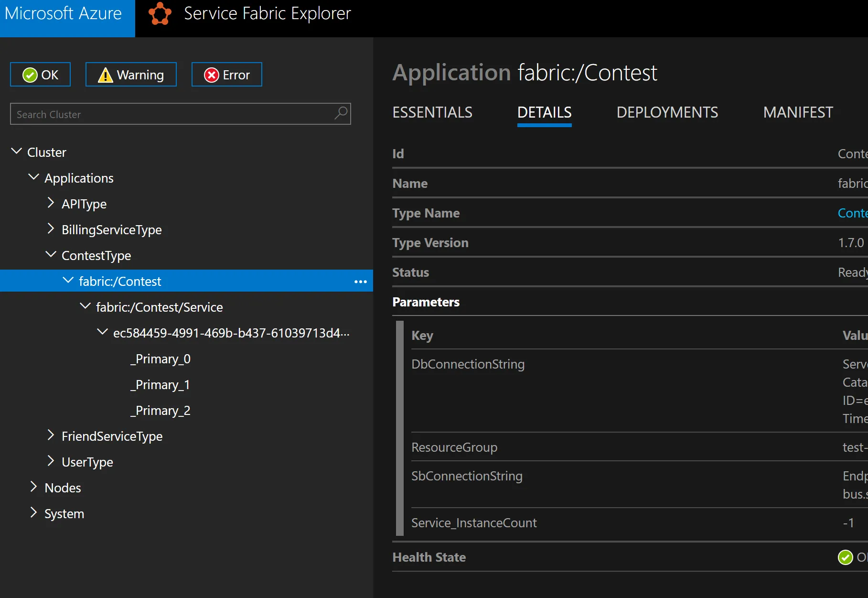Click the search magnifier icon
The width and height of the screenshot is (868, 598).
click(341, 113)
